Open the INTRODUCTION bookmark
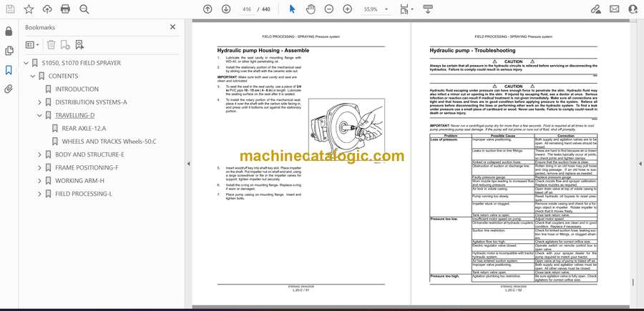 pyautogui.click(x=77, y=89)
